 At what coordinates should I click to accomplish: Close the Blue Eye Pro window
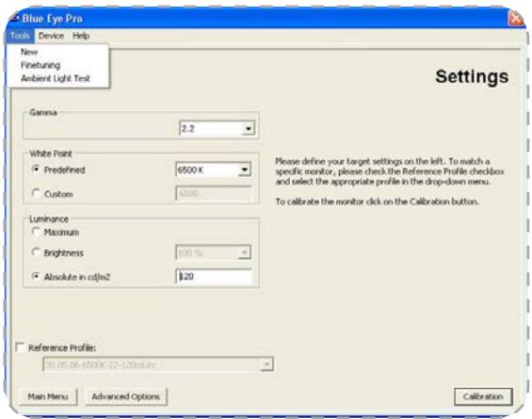click(x=515, y=19)
